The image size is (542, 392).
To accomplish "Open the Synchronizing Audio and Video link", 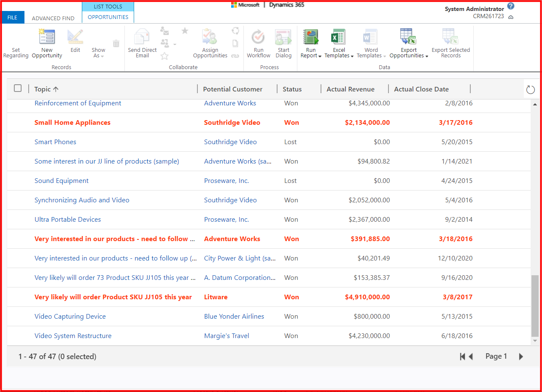I will coord(82,200).
